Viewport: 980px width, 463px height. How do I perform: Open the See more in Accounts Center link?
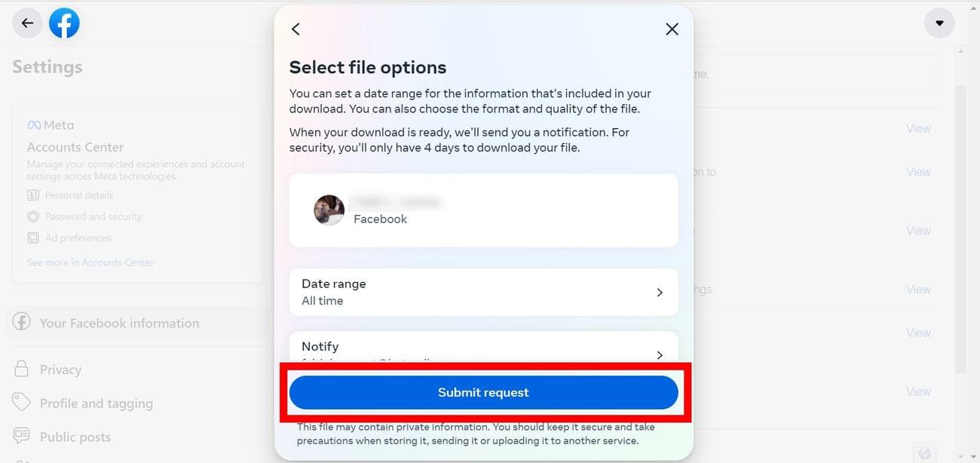click(90, 262)
